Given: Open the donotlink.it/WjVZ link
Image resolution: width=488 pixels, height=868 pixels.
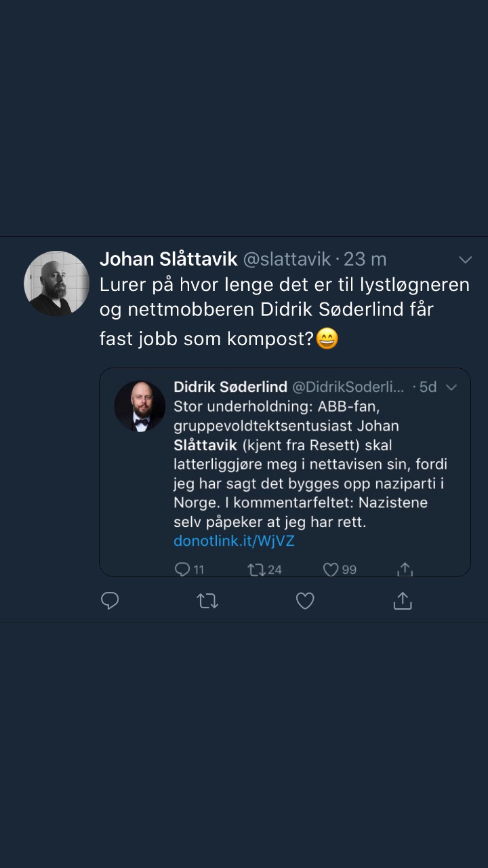Looking at the screenshot, I should [x=234, y=541].
